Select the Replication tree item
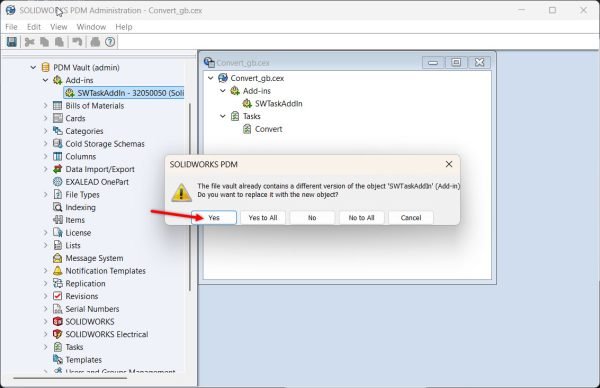600x388 pixels. tap(85, 283)
